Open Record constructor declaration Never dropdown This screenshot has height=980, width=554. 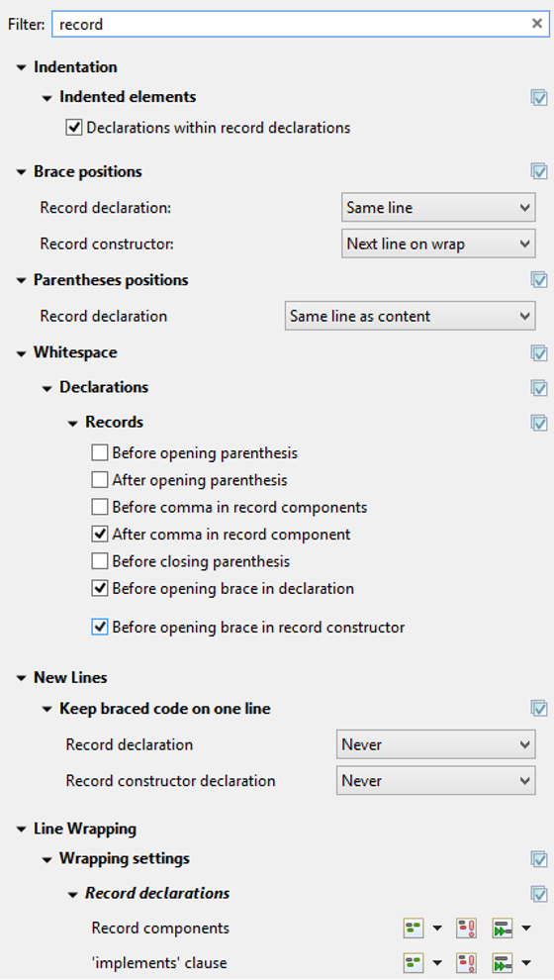436,781
